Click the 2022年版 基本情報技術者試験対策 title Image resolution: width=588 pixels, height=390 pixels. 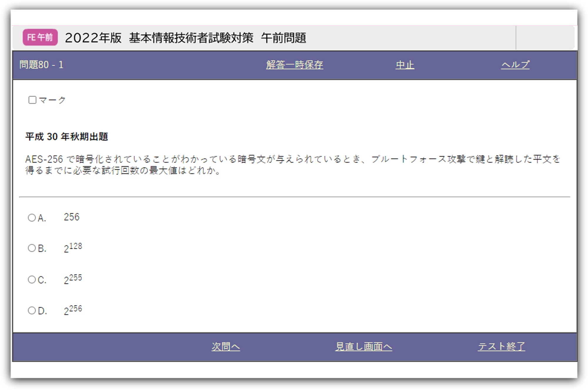185,38
